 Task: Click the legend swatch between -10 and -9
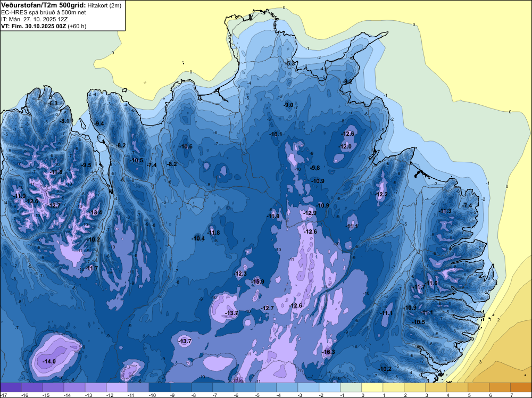click(x=160, y=387)
